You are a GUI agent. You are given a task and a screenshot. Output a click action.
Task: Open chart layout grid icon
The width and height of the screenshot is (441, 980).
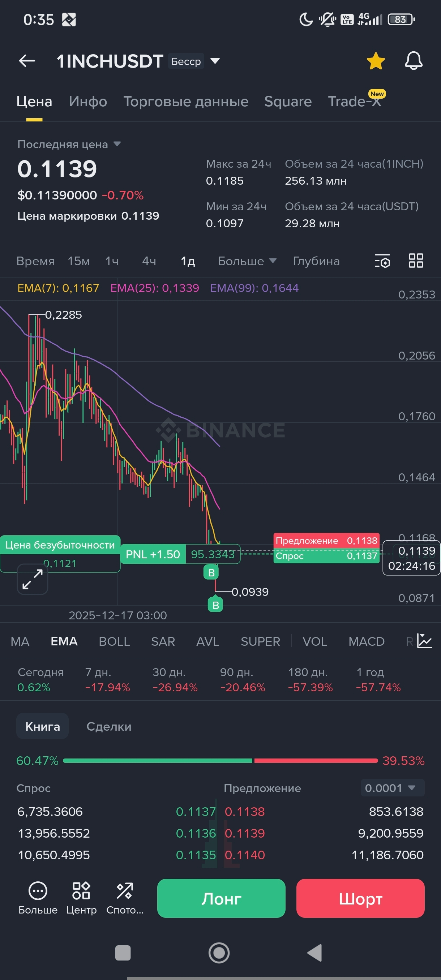point(416,261)
